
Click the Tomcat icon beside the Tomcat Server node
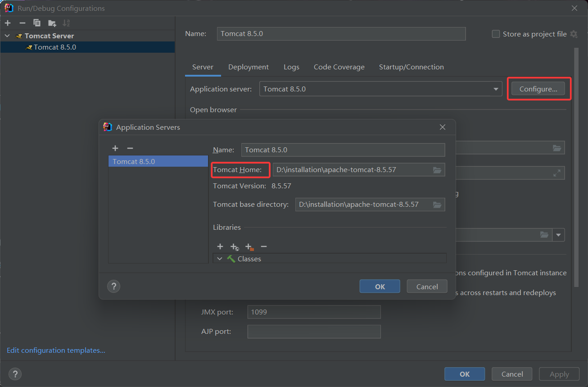tap(19, 36)
